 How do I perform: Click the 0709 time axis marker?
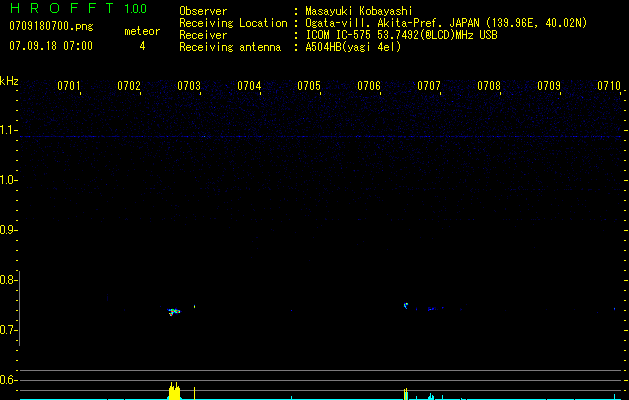549,86
